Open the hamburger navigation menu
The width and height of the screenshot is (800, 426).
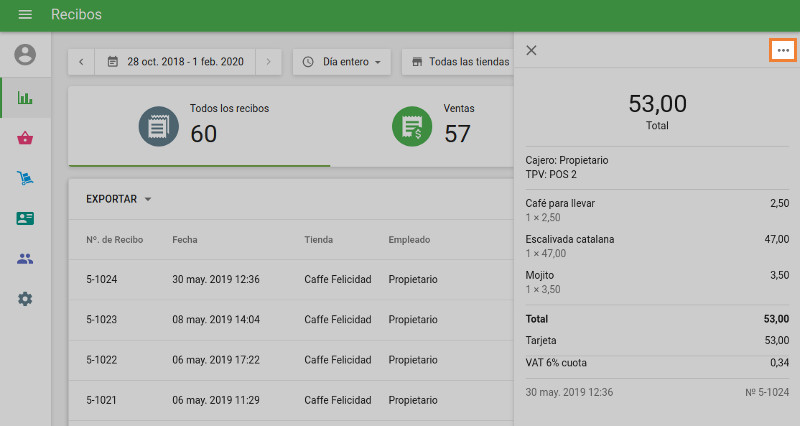coord(25,15)
